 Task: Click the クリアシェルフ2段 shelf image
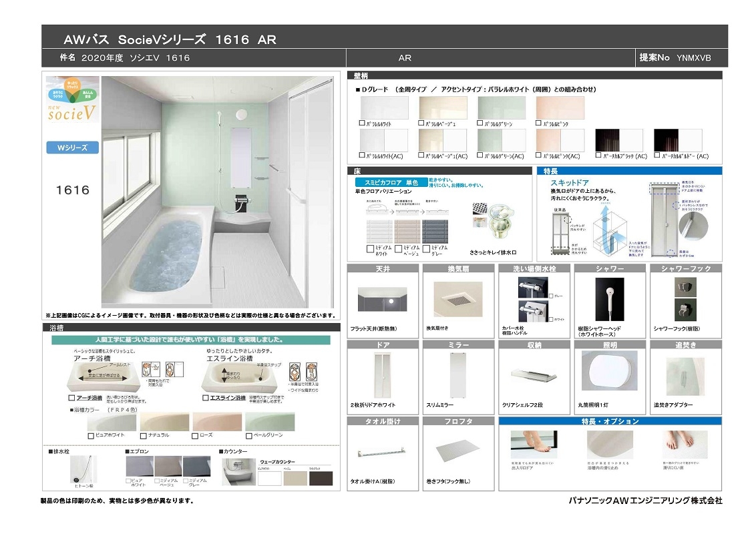[534, 375]
